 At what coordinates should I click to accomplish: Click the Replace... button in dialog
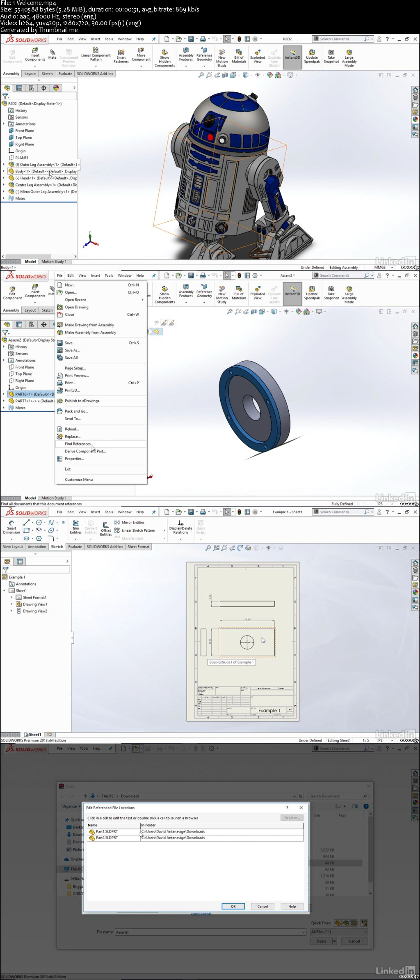point(292,817)
